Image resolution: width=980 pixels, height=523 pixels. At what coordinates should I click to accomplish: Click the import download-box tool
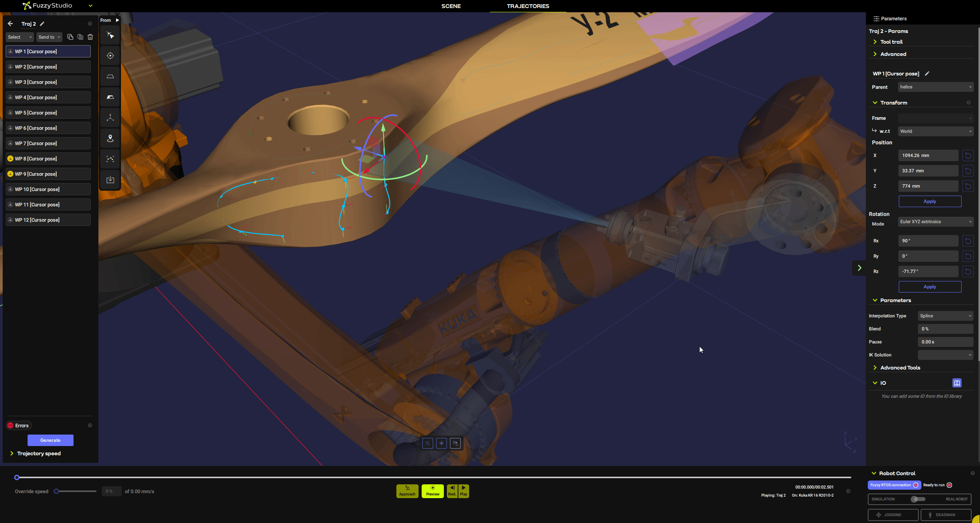coord(110,180)
